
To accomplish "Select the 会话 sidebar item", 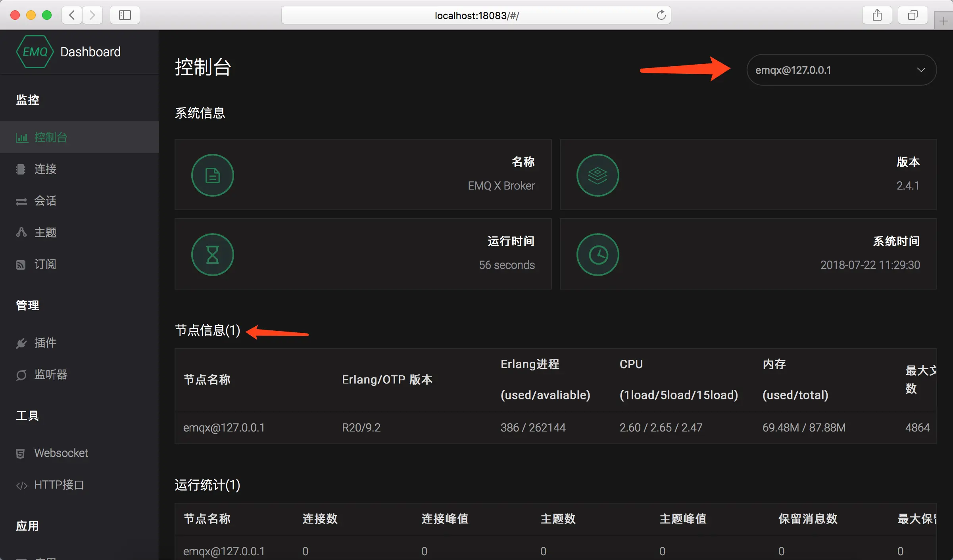I will (45, 201).
